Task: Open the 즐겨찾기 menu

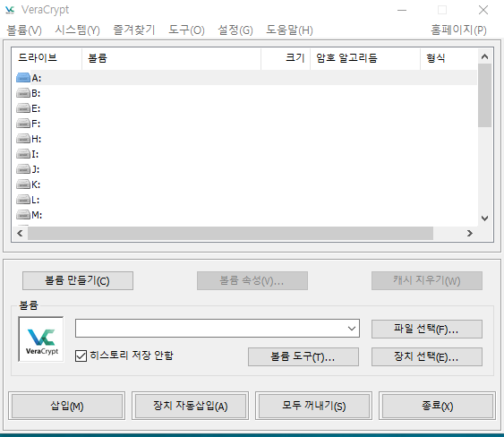Action: coord(134,30)
